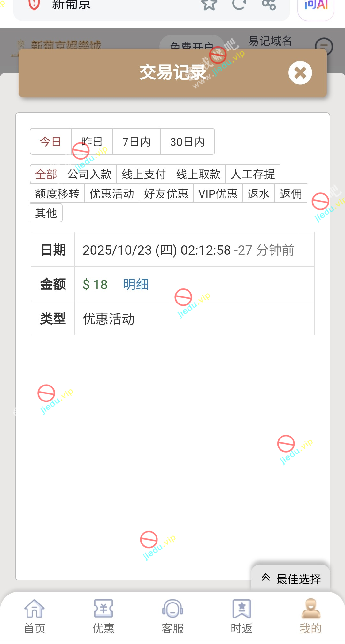The image size is (345, 644).
Task: Show 返水 transaction records
Action: [258, 194]
